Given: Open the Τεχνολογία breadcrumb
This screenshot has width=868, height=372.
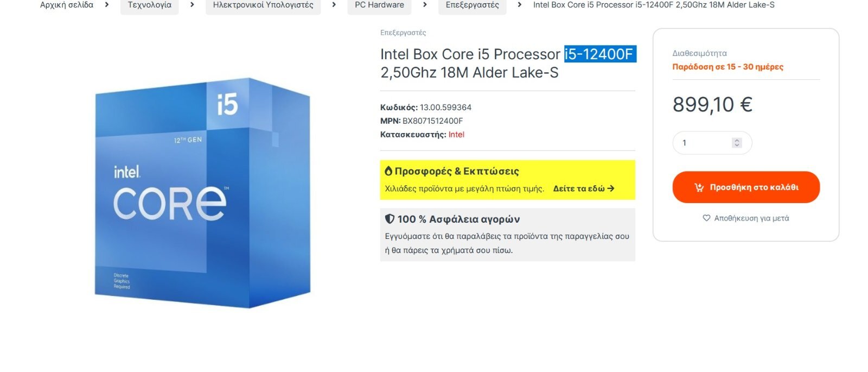Looking at the screenshot, I should (x=150, y=5).
